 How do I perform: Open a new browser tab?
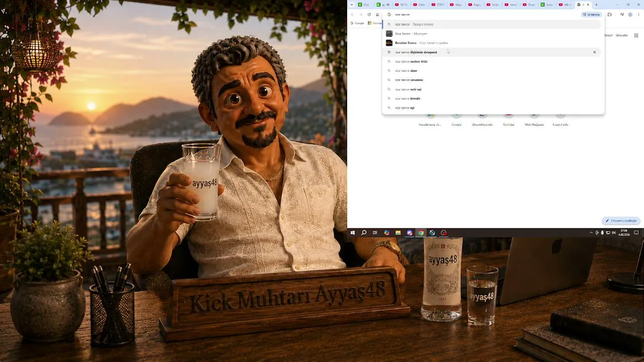pyautogui.click(x=596, y=5)
